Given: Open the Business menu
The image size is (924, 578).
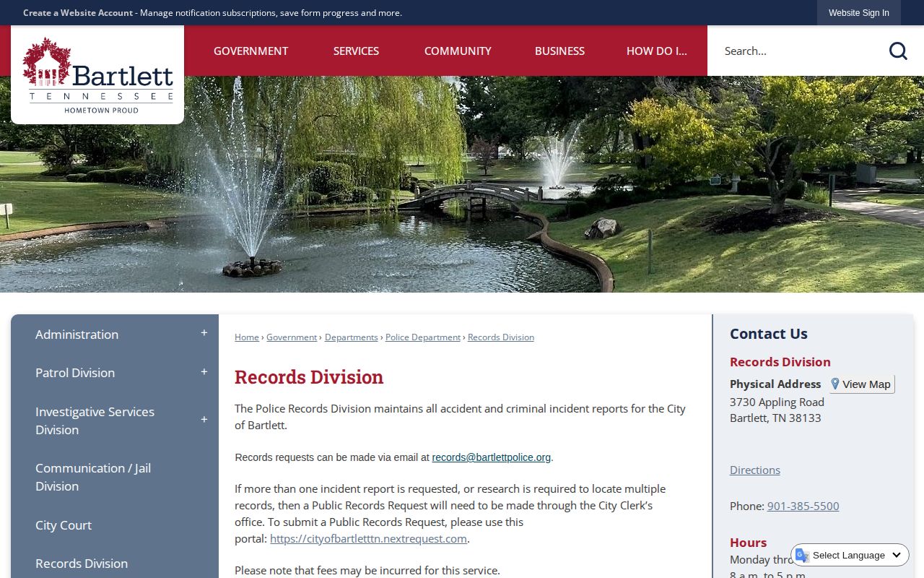Looking at the screenshot, I should click(x=559, y=51).
